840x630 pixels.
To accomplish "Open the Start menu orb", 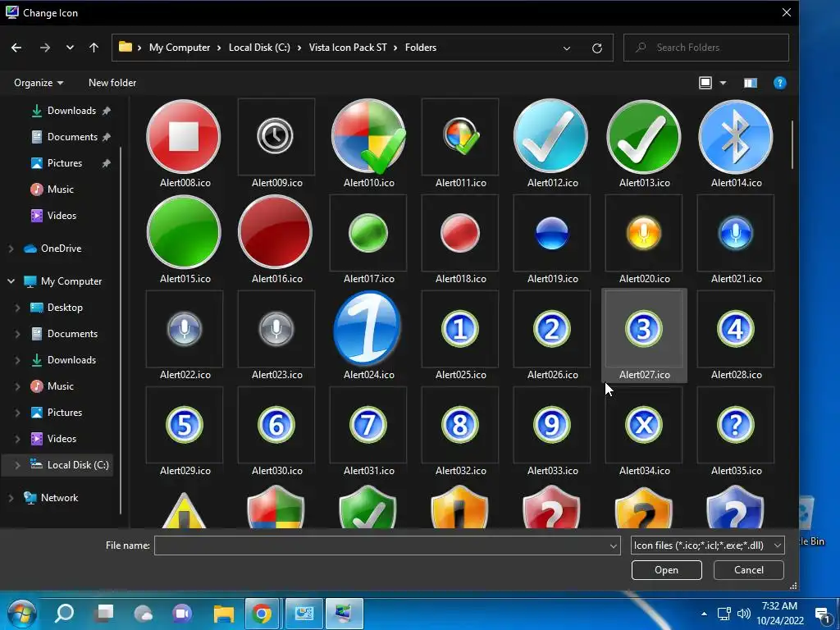I will tap(22, 614).
